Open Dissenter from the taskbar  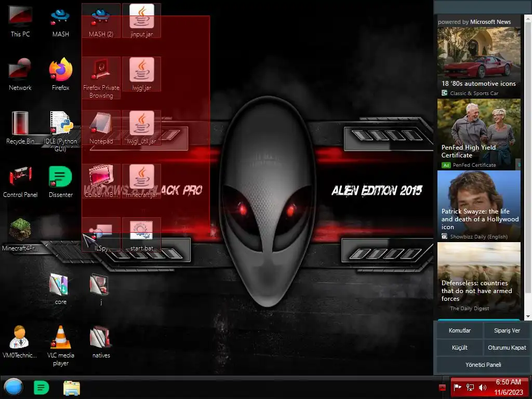42,388
